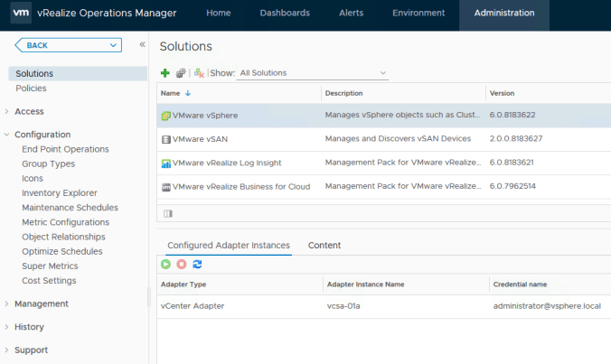611x364 pixels.
Task: Switch to the Content tab
Action: [324, 245]
